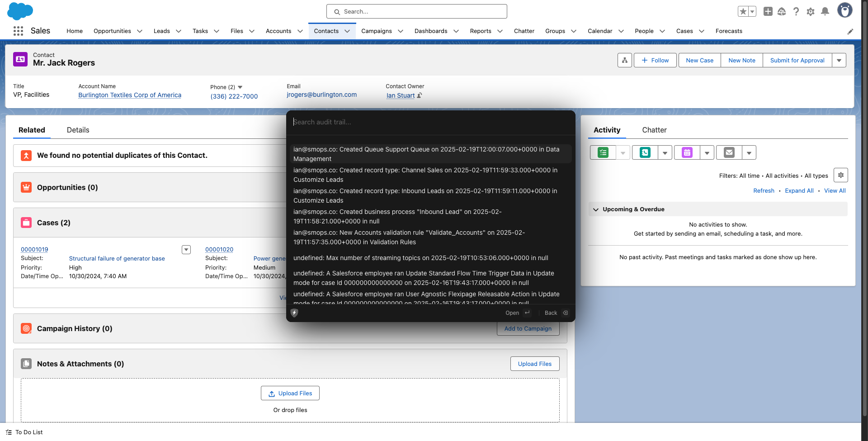Click the Cases related list icon
This screenshot has height=441, width=868.
(x=26, y=223)
